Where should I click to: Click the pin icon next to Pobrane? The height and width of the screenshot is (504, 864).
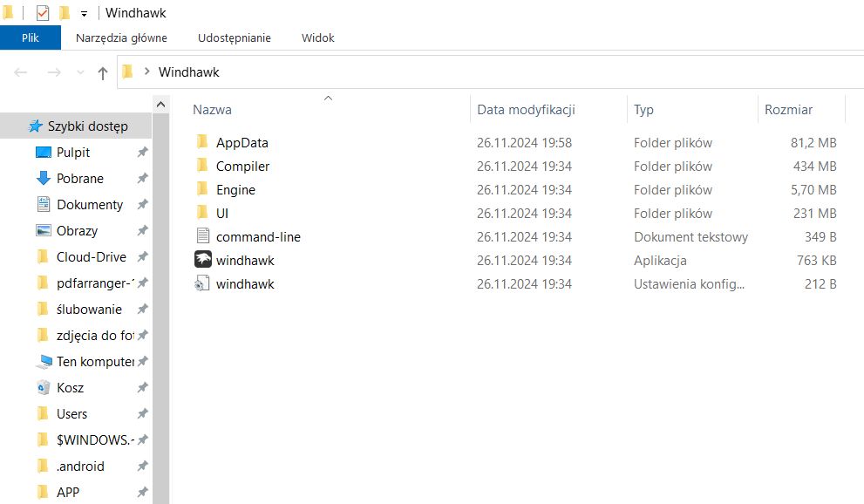coord(143,178)
